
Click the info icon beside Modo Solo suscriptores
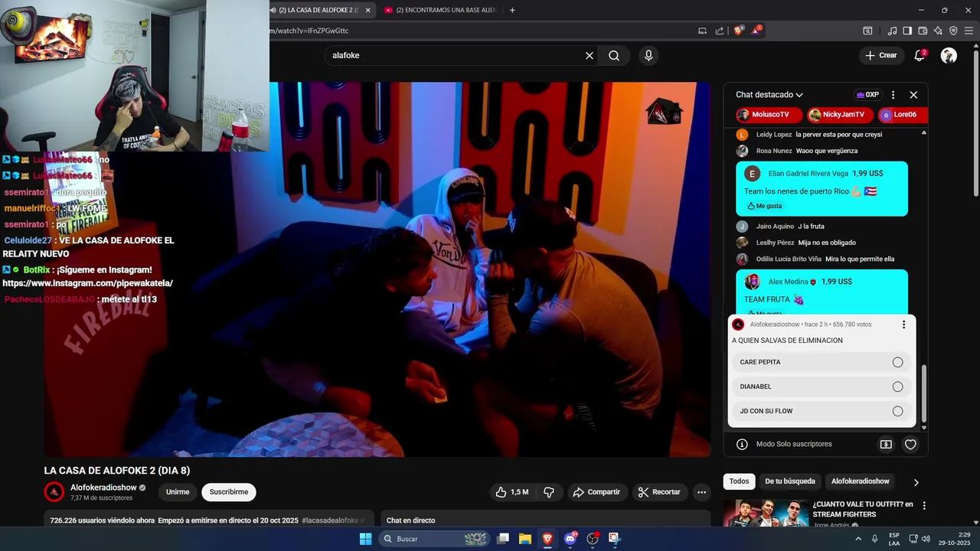point(742,444)
